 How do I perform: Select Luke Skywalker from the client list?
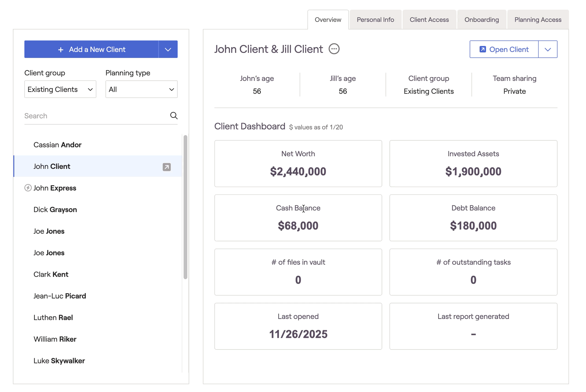pos(59,361)
